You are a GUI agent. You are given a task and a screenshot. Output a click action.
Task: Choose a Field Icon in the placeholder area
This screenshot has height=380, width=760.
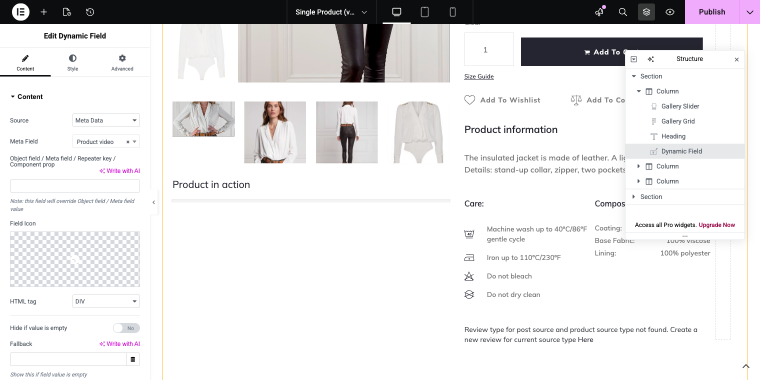click(x=75, y=259)
